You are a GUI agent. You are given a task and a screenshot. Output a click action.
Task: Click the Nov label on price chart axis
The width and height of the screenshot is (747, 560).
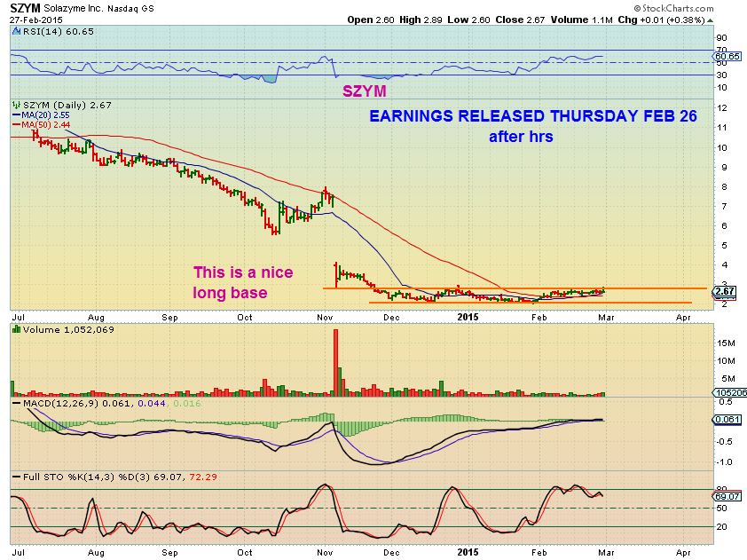325,318
